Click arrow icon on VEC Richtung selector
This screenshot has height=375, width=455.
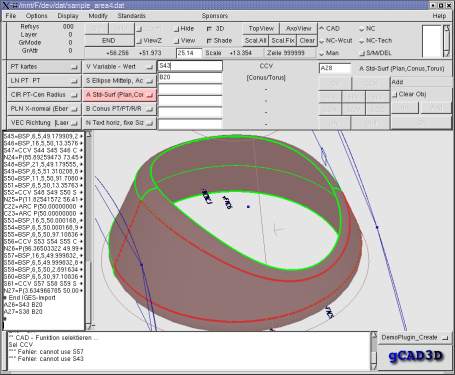(74, 123)
